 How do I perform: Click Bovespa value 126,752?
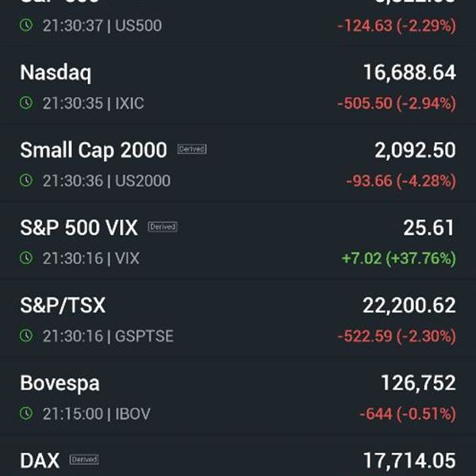[x=418, y=383]
